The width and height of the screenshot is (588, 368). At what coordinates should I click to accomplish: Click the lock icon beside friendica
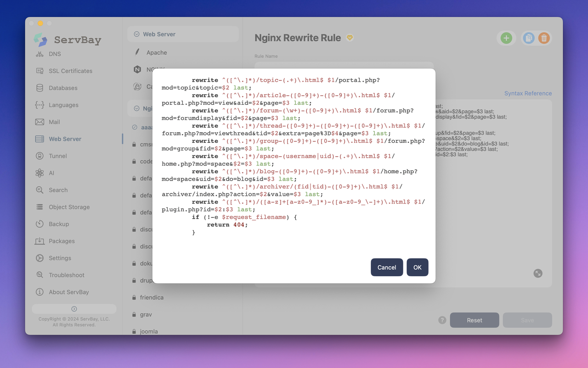pos(134,297)
